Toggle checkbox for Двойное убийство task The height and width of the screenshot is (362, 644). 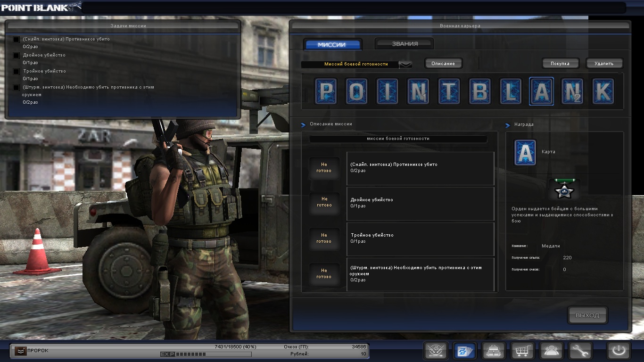tap(17, 56)
